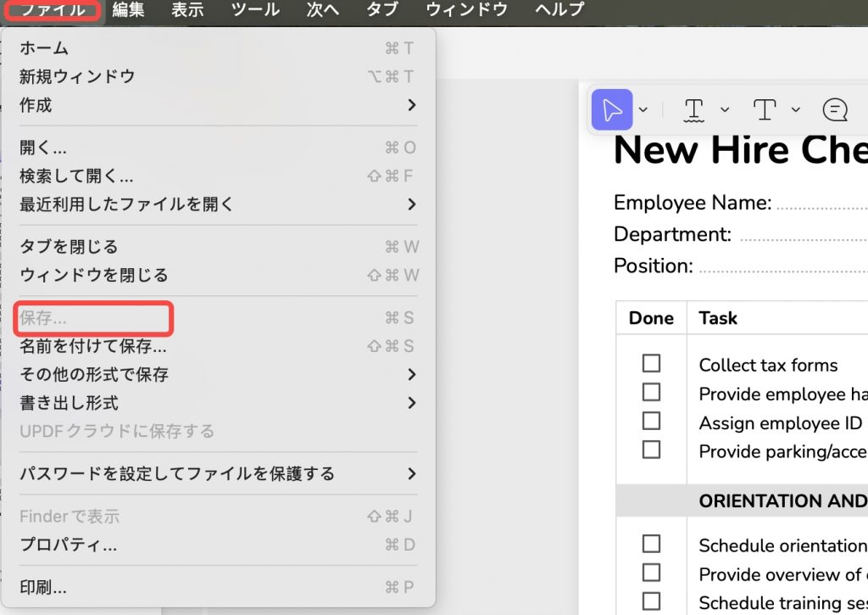
Task: Choose 保存… menu item
Action: click(218, 318)
